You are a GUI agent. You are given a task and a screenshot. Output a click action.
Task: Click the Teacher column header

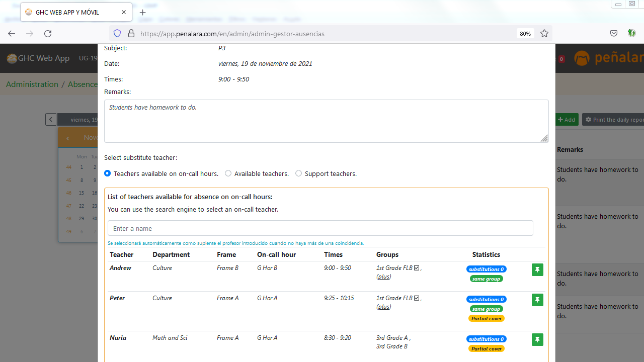coord(122,255)
